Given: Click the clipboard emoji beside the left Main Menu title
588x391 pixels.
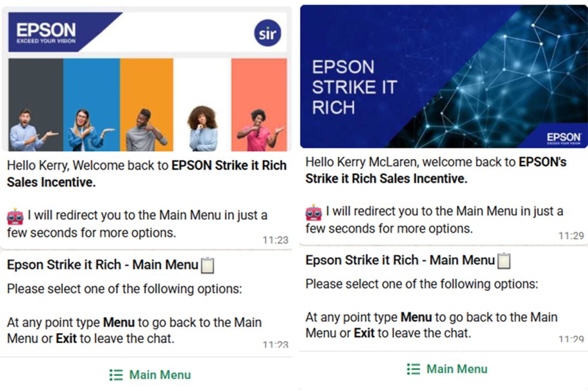Looking at the screenshot, I should click(207, 265).
